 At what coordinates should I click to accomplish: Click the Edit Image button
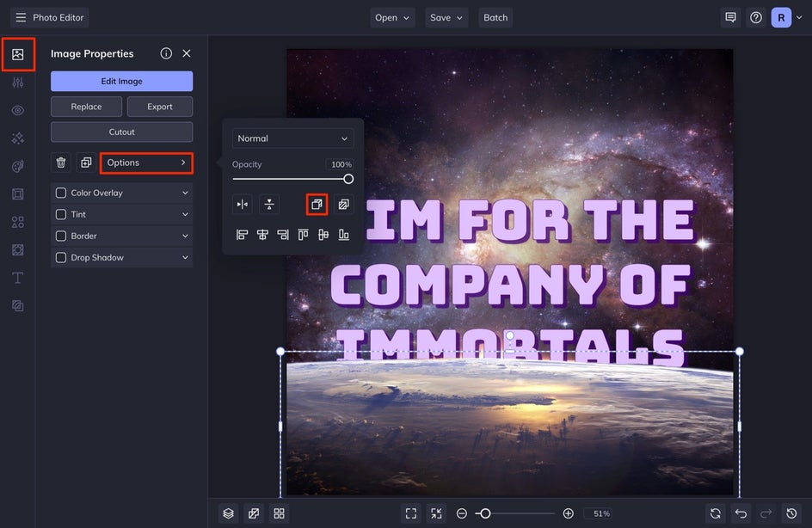pos(121,82)
